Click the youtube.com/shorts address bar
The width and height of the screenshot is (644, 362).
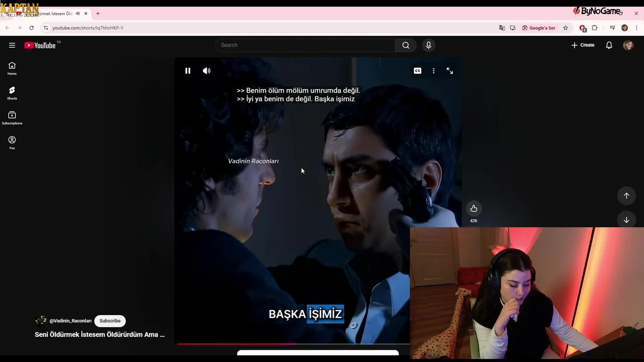(x=88, y=28)
